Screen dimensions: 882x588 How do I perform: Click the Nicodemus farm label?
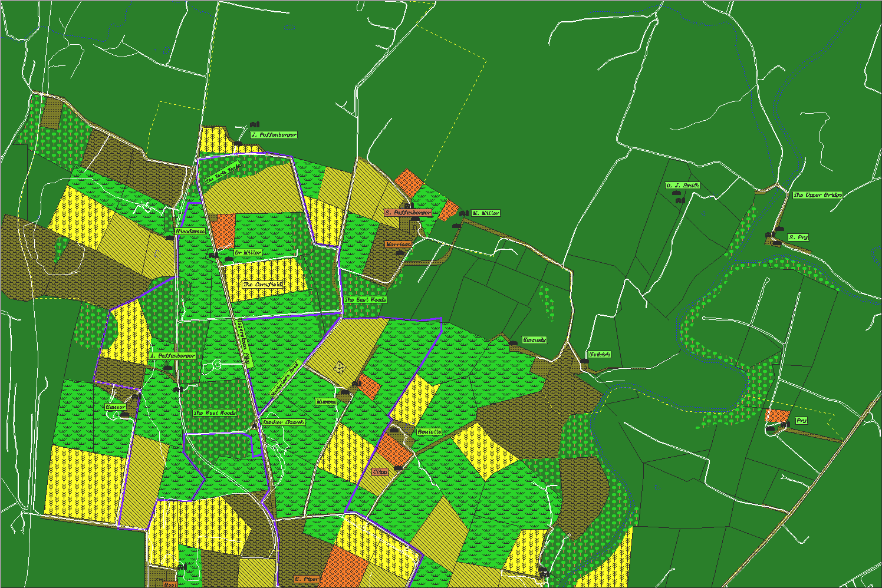[x=190, y=232]
